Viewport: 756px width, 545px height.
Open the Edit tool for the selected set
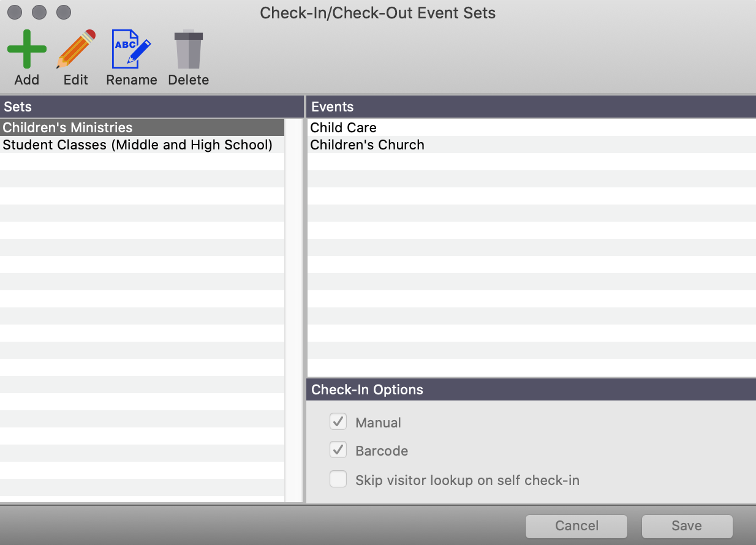[75, 57]
